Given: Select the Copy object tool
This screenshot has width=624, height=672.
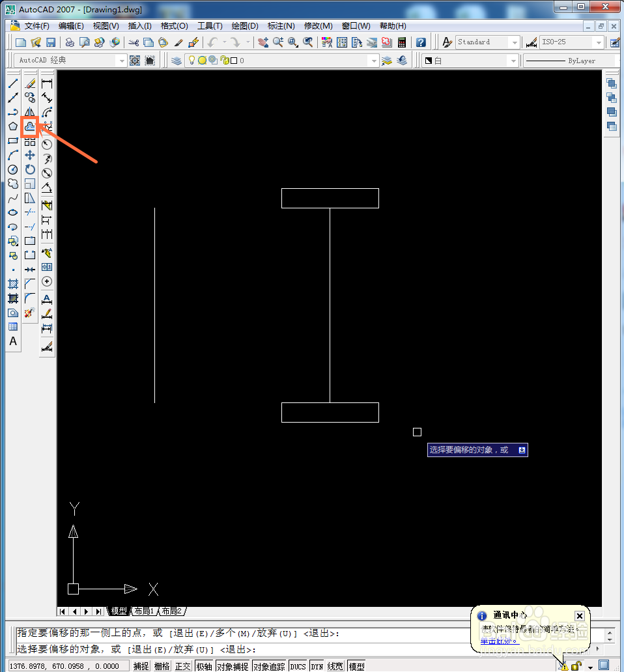Looking at the screenshot, I should 30,98.
